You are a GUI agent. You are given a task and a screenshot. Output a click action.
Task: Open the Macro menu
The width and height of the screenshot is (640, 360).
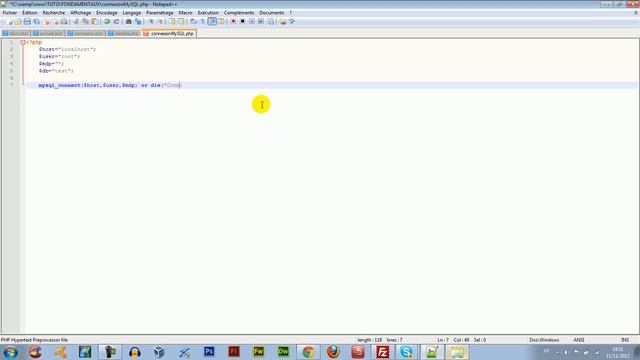pos(185,13)
